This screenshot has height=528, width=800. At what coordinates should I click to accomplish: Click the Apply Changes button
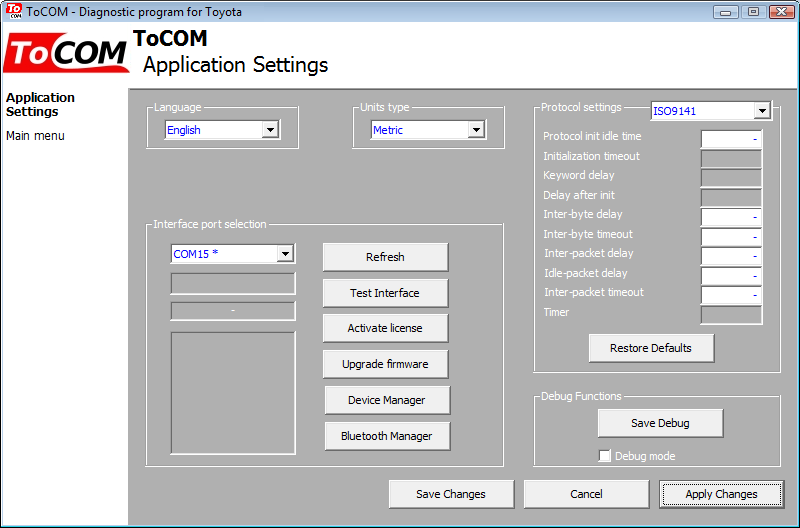coord(721,494)
